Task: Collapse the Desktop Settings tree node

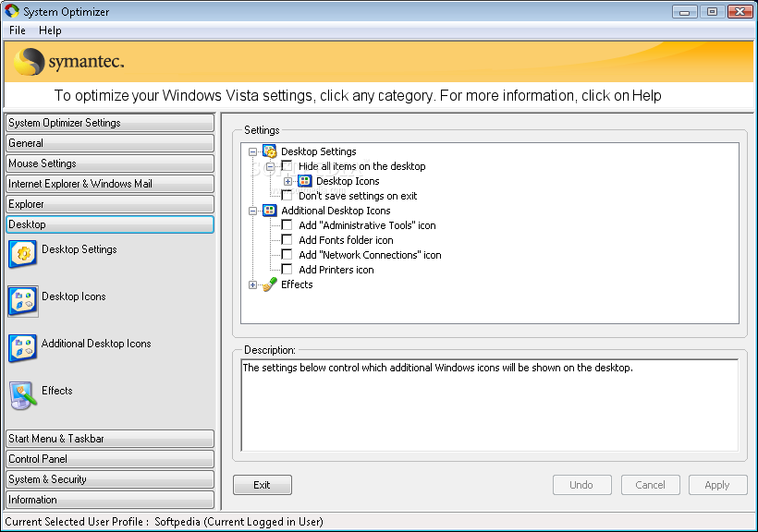Action: pos(252,151)
